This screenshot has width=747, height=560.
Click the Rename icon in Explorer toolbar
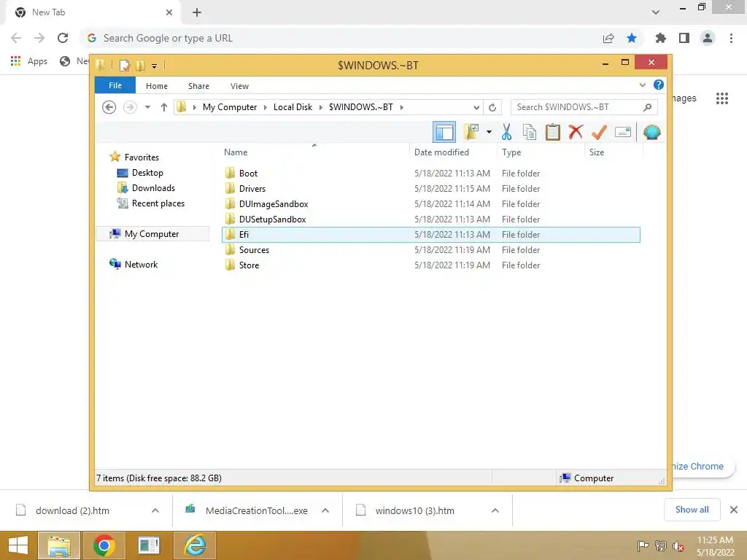pos(623,132)
